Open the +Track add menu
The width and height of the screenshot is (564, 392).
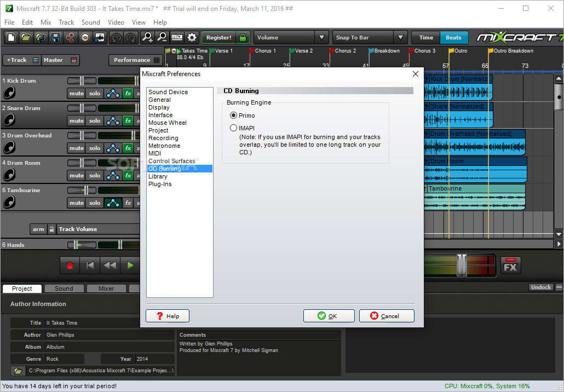21,60
